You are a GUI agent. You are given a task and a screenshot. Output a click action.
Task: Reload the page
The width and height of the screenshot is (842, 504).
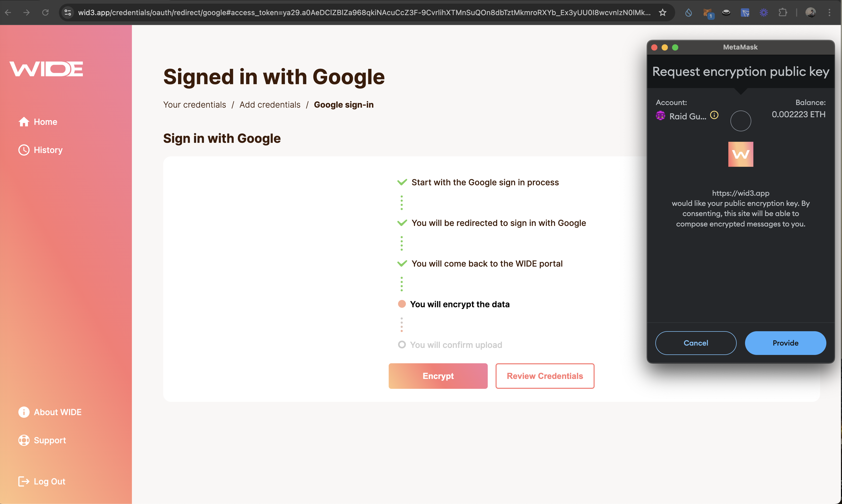[45, 13]
